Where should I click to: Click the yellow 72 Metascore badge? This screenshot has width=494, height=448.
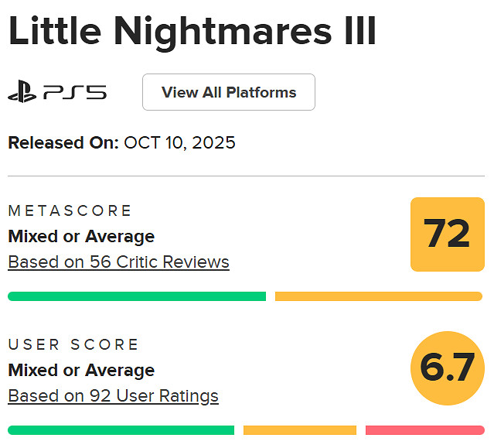click(447, 234)
